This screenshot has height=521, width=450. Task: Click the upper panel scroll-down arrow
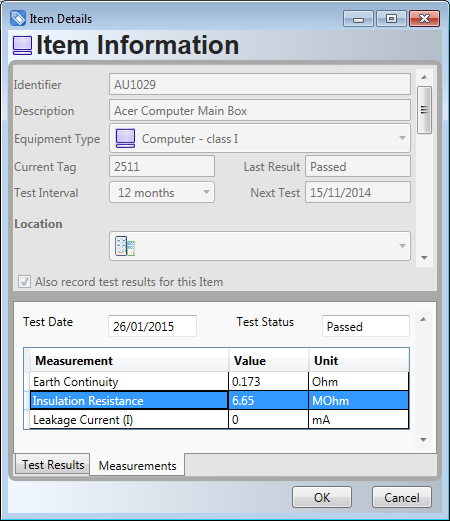[424, 258]
